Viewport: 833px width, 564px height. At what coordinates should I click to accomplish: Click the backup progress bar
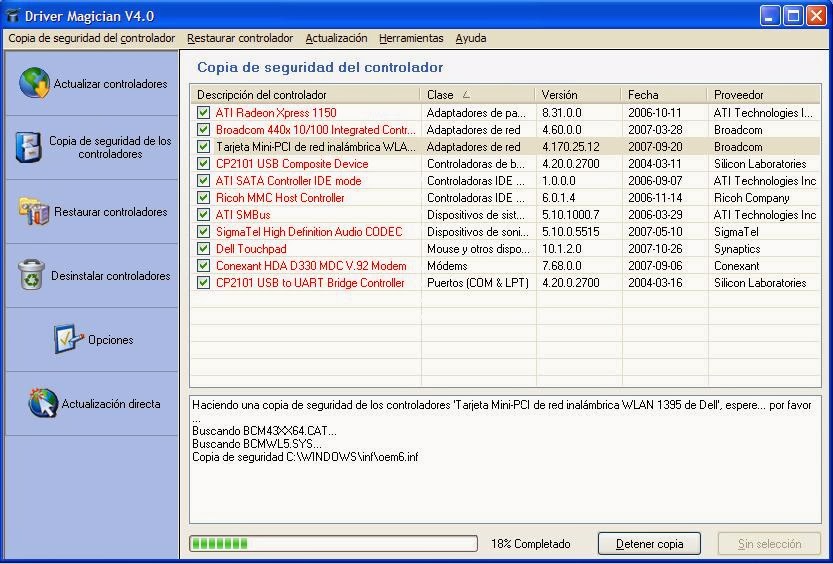click(334, 543)
